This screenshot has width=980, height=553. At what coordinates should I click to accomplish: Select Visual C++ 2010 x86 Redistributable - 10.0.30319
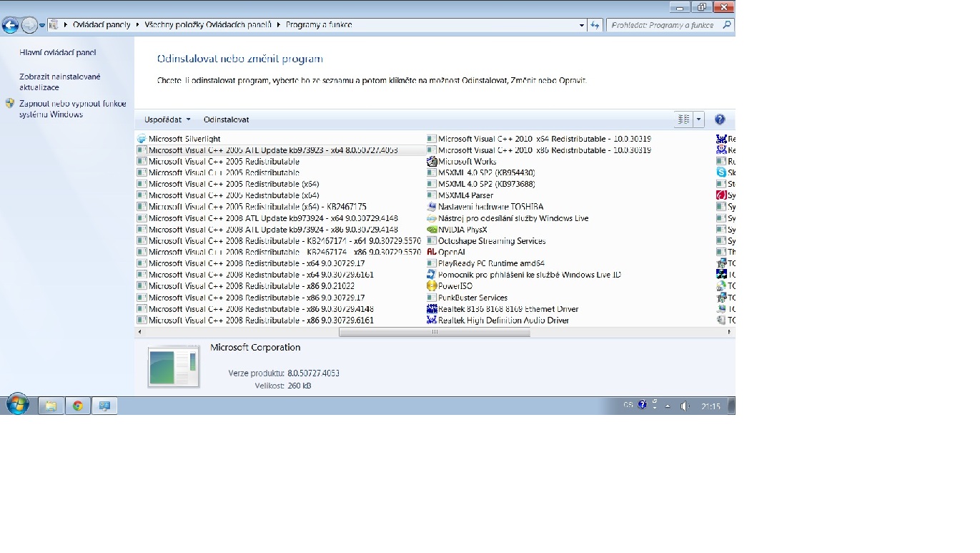point(539,150)
